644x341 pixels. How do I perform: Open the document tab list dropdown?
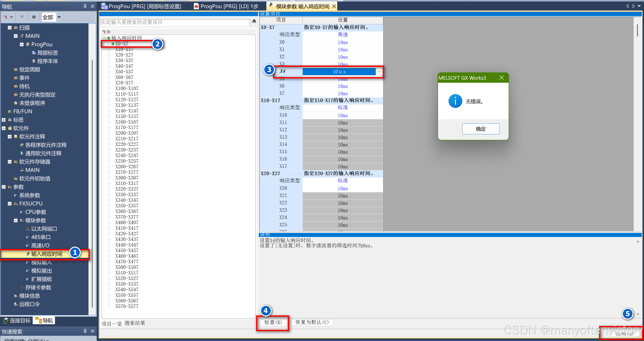tap(639, 6)
